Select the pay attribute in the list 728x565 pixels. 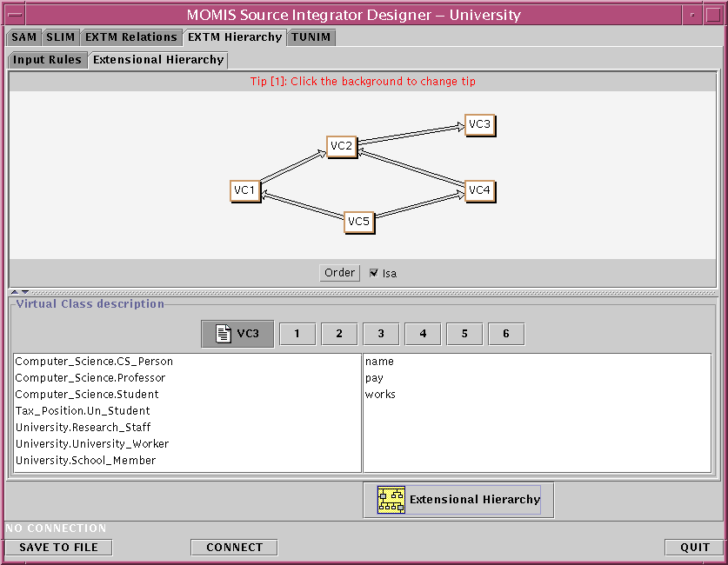pos(374,378)
